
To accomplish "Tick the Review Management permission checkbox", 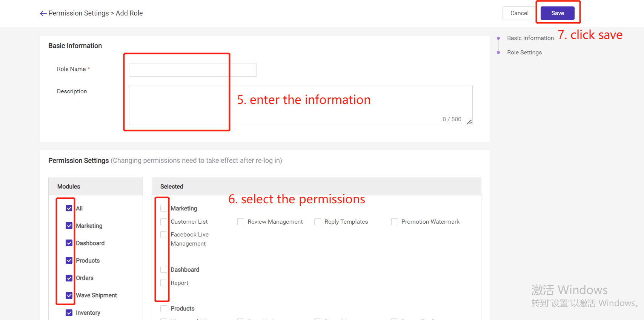I will pyautogui.click(x=241, y=222).
